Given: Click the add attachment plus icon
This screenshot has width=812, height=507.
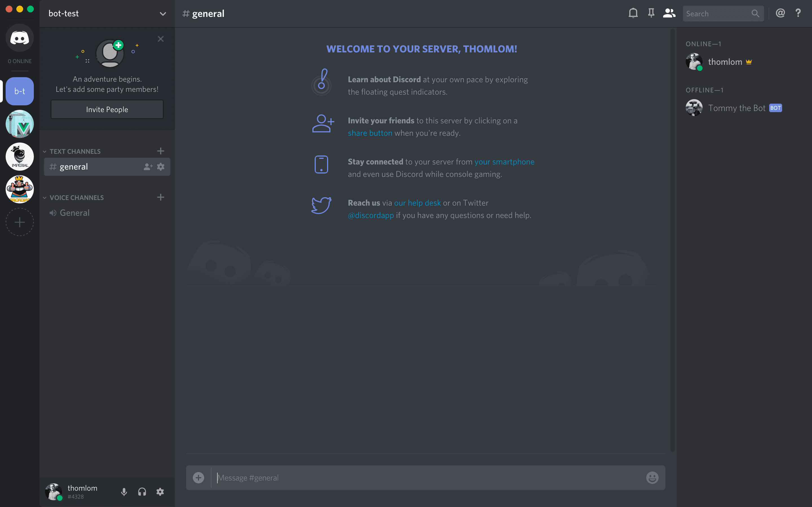Looking at the screenshot, I should [x=199, y=477].
